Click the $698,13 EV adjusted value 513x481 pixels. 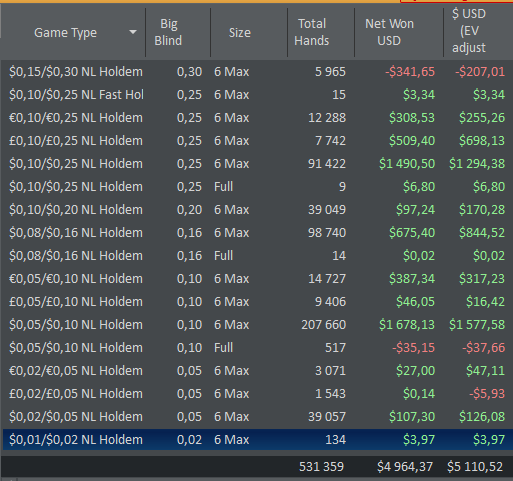point(482,141)
